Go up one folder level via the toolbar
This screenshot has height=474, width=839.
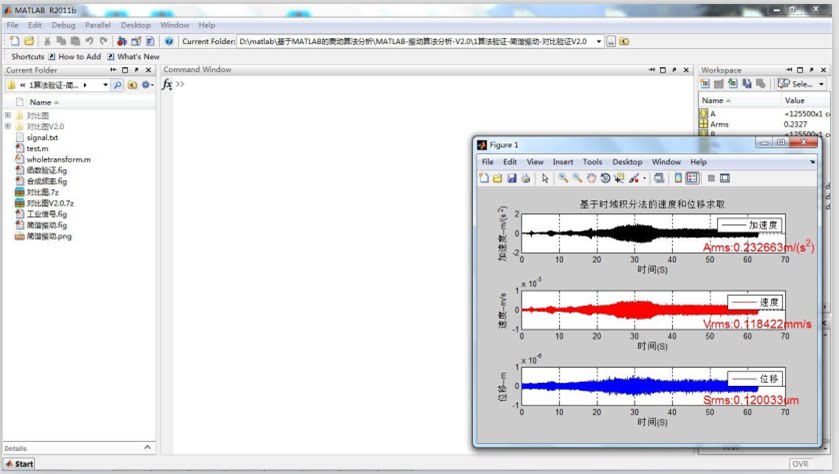[x=624, y=41]
